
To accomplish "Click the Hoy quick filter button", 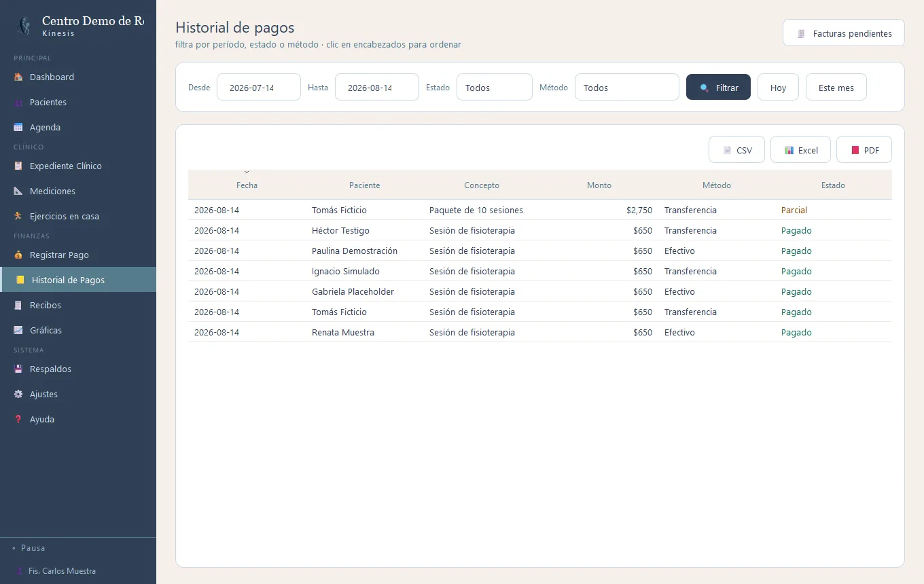I will [x=778, y=87].
